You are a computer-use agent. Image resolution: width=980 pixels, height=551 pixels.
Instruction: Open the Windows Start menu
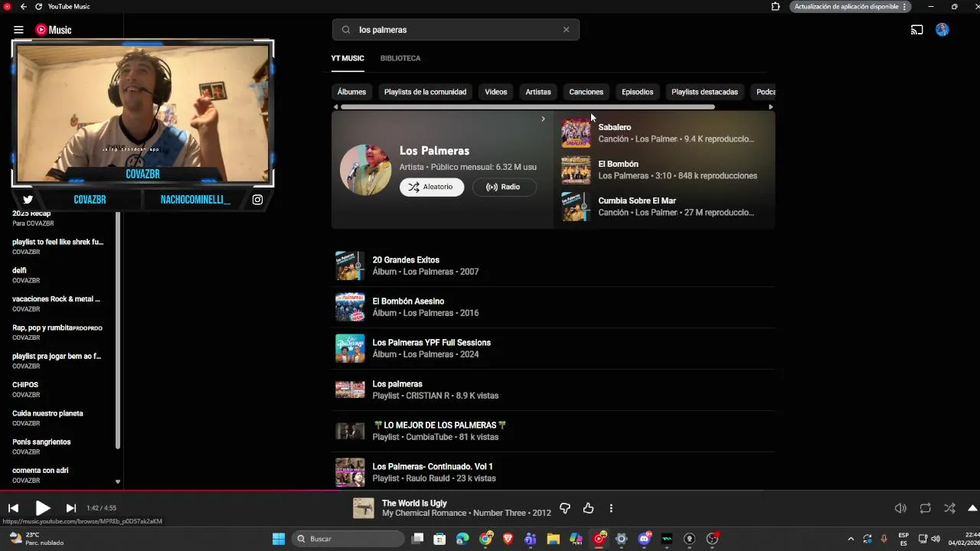coord(279,539)
